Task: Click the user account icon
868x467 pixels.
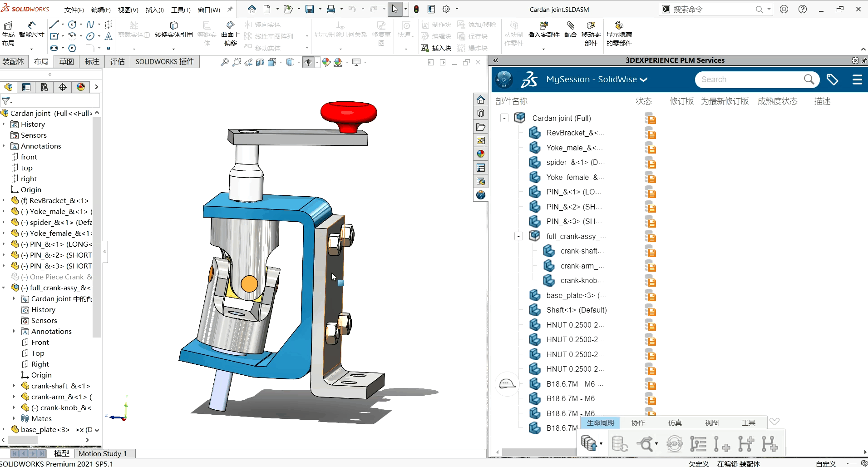Action: tap(784, 9)
